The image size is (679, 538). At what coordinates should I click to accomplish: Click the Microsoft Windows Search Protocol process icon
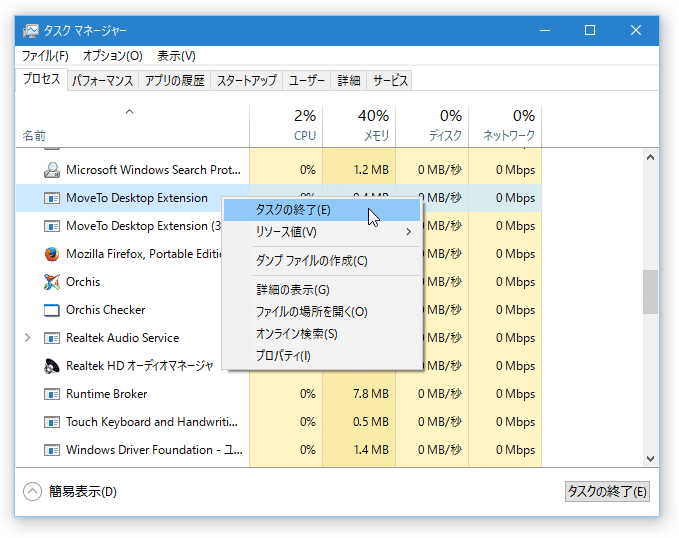(x=52, y=170)
